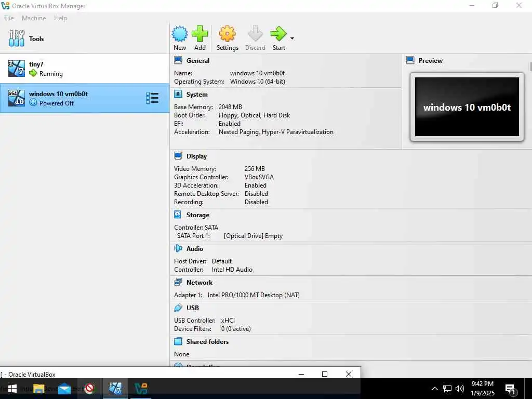Click the 'VBoxSVGA' graphics controller value
The image size is (532, 399).
click(x=259, y=177)
